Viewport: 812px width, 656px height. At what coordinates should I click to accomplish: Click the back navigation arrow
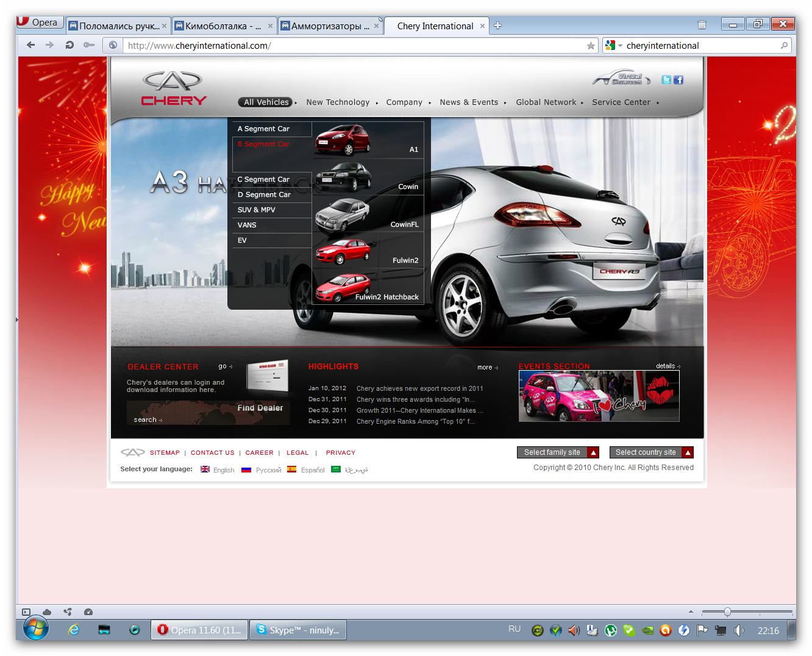pyautogui.click(x=31, y=45)
